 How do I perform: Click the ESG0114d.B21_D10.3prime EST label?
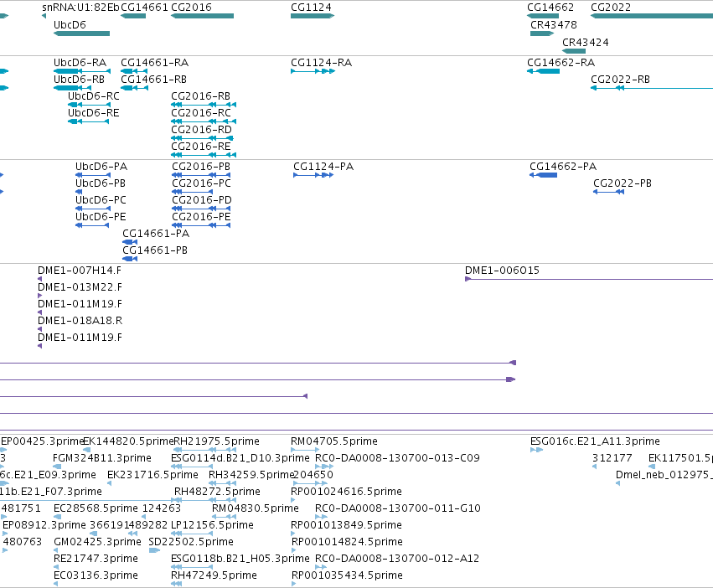click(240, 458)
